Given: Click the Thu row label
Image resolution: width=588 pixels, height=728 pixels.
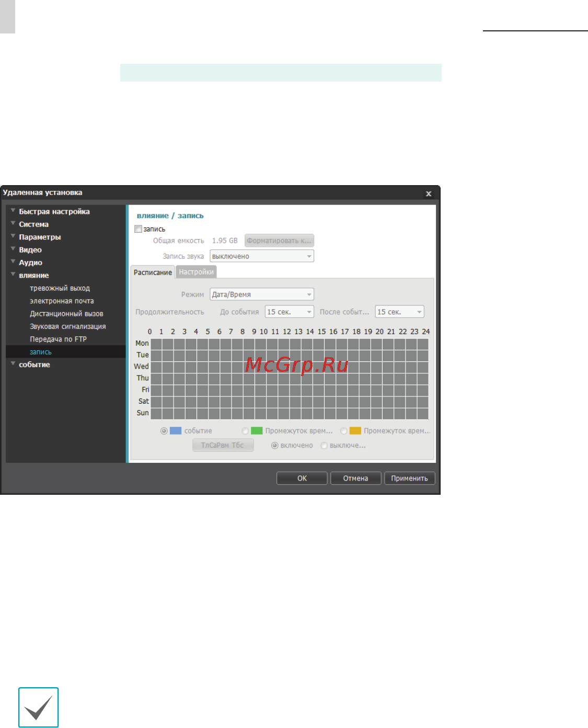Looking at the screenshot, I should pos(143,378).
